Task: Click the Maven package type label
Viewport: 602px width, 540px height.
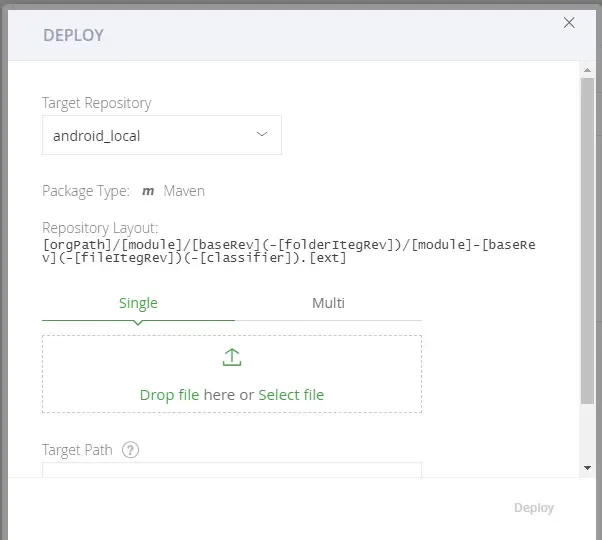Action: click(184, 191)
